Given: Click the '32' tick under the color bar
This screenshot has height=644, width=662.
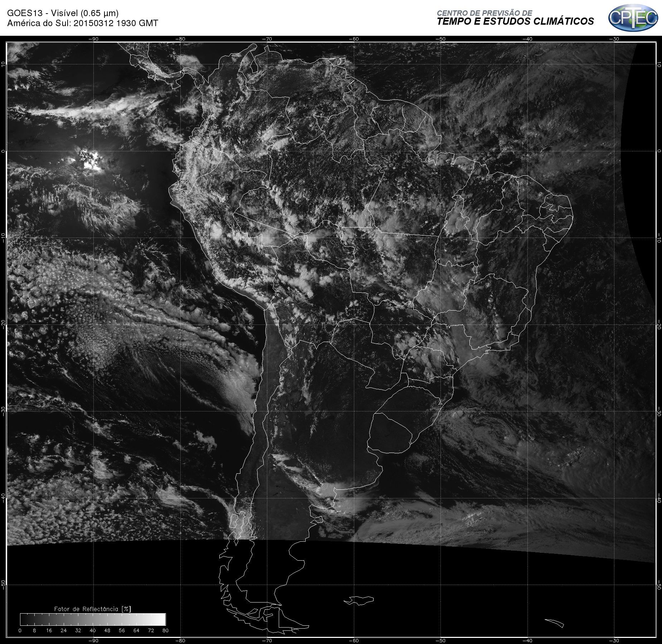Looking at the screenshot, I should pyautogui.click(x=78, y=630).
